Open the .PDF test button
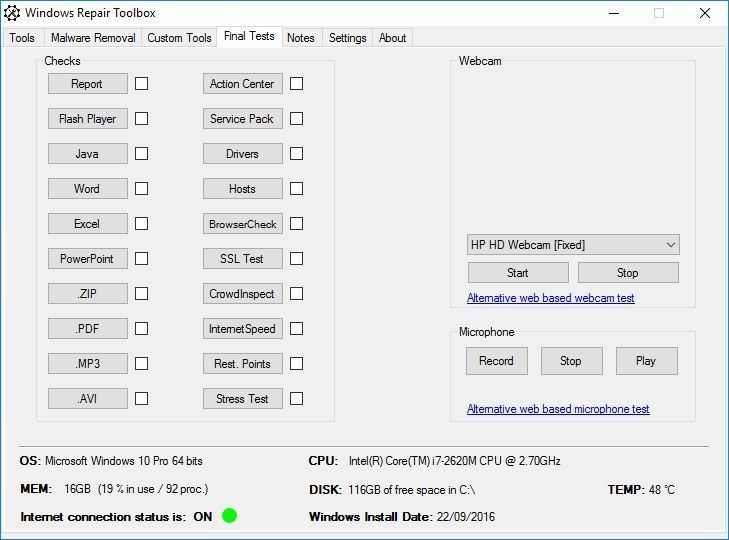Image resolution: width=729 pixels, height=540 pixels. click(x=87, y=328)
